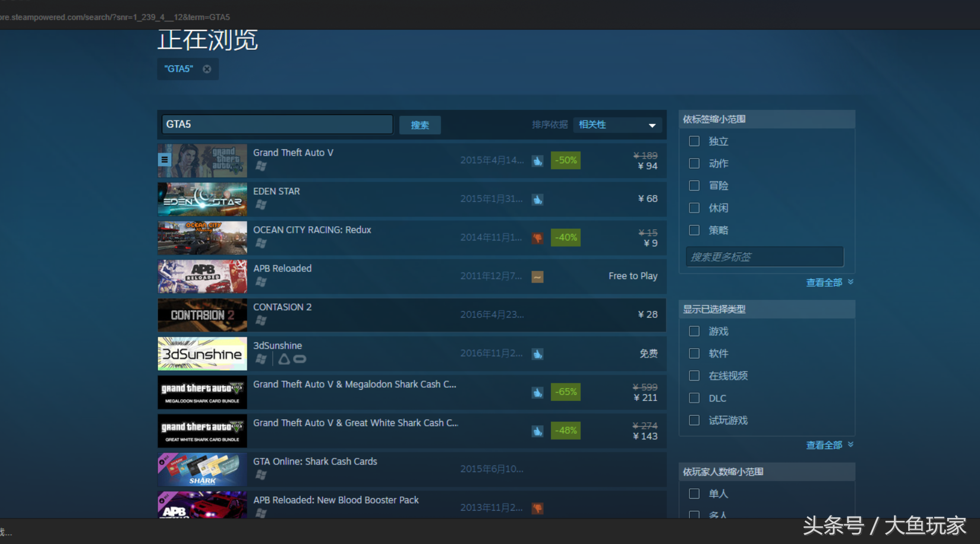This screenshot has width=980, height=544.
Task: Open the 相关性 sort-by dropdown
Action: pyautogui.click(x=617, y=125)
